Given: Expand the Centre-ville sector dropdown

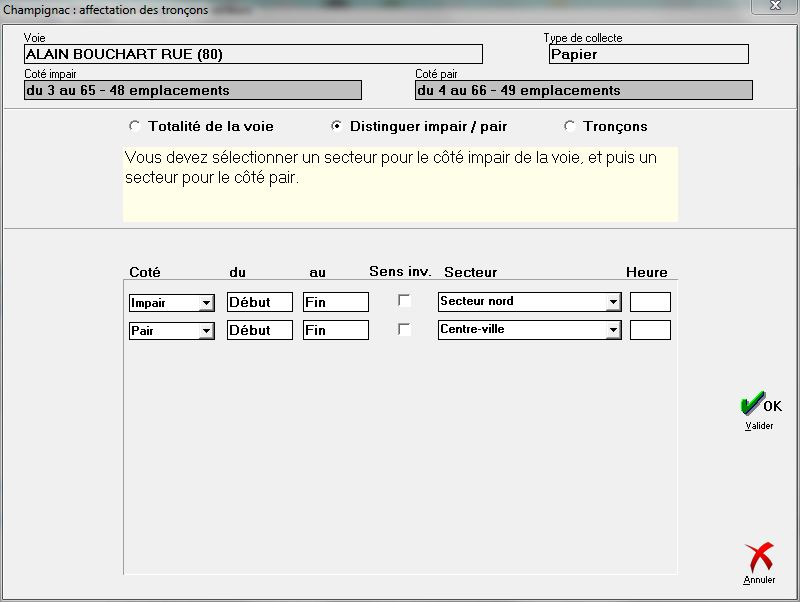Looking at the screenshot, I should click(612, 330).
